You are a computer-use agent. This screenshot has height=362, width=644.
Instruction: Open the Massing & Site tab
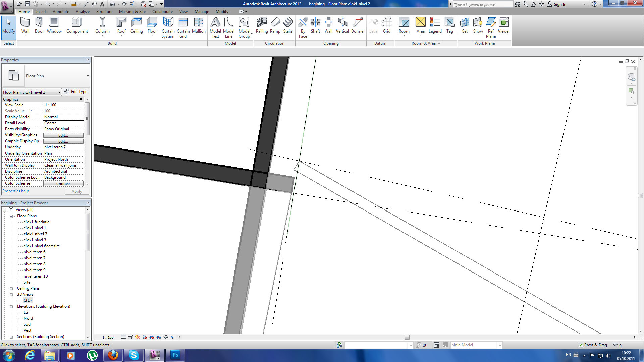[132, 12]
